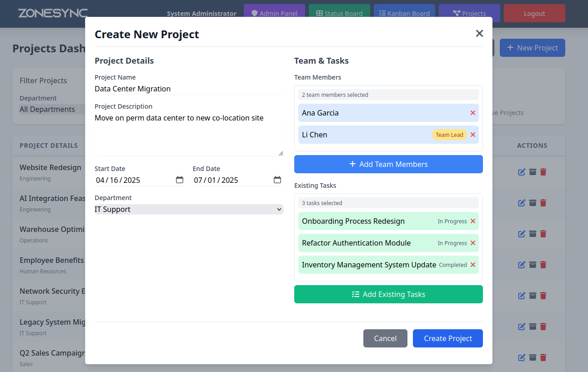Click the End Date field
588x372 pixels.
click(x=238, y=180)
